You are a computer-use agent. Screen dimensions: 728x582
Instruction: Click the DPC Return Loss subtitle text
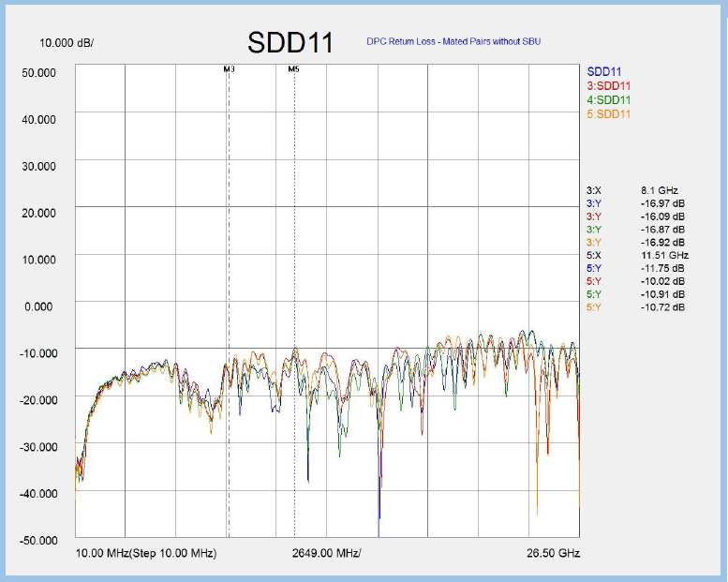pyautogui.click(x=453, y=41)
